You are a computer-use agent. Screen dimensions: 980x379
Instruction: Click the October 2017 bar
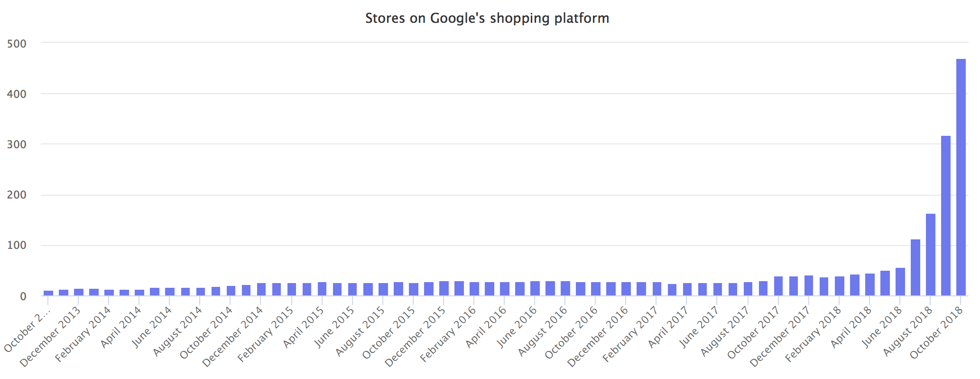[778, 286]
